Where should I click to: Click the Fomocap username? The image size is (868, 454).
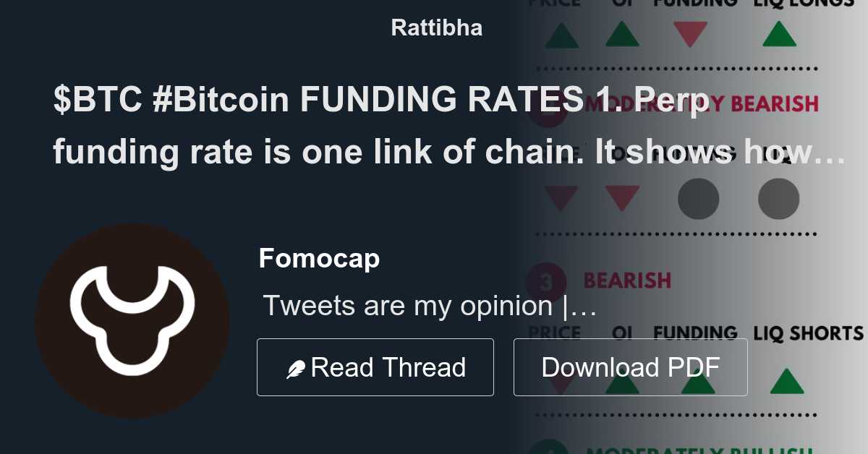coord(319,258)
